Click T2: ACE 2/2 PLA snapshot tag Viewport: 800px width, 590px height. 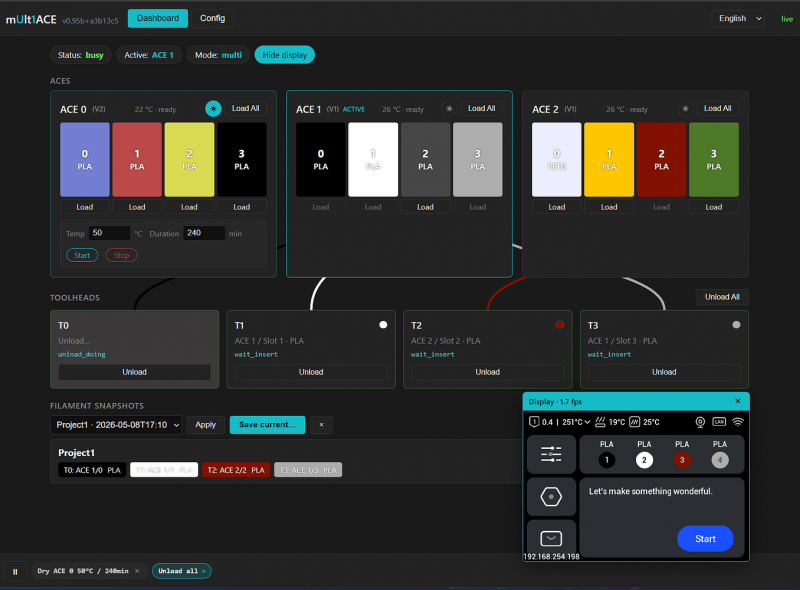point(236,470)
